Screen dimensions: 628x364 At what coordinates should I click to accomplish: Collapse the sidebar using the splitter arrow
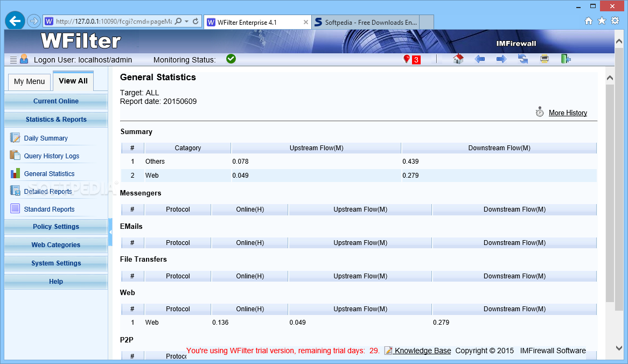(110, 232)
